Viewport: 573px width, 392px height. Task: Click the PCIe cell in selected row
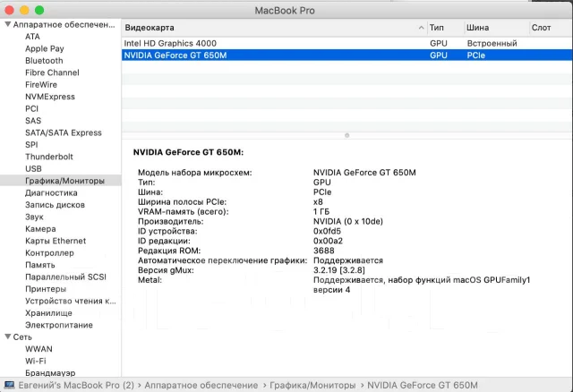(475, 55)
